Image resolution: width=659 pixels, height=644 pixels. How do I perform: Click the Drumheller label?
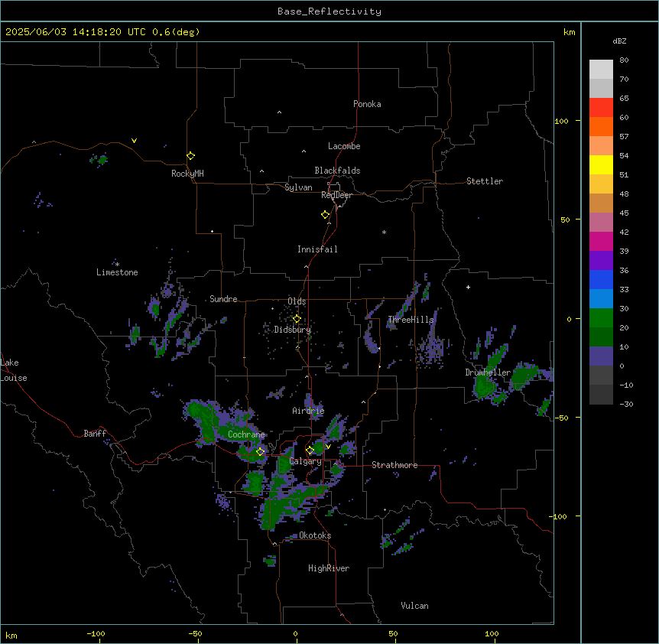(488, 372)
